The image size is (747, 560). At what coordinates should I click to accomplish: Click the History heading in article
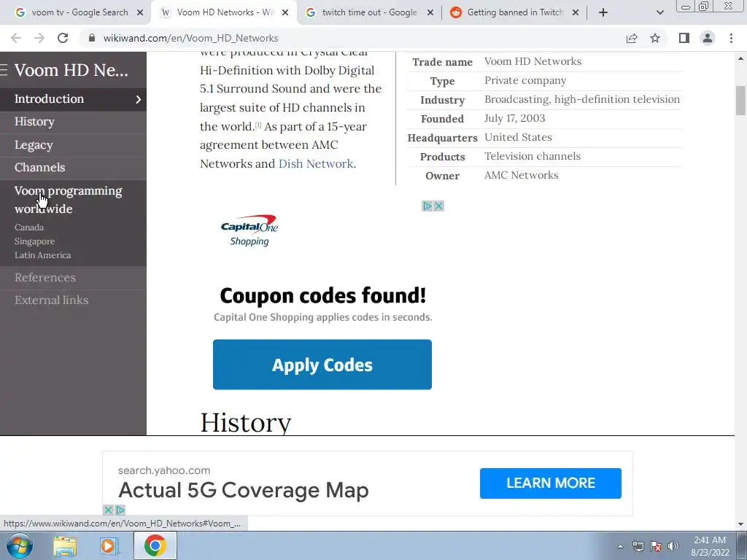245,422
